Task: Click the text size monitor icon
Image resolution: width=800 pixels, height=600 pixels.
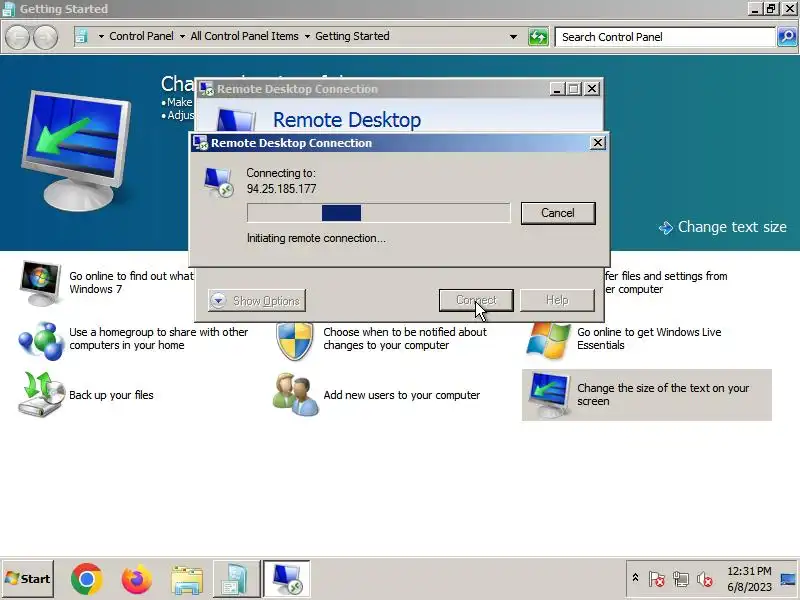Action: [549, 394]
